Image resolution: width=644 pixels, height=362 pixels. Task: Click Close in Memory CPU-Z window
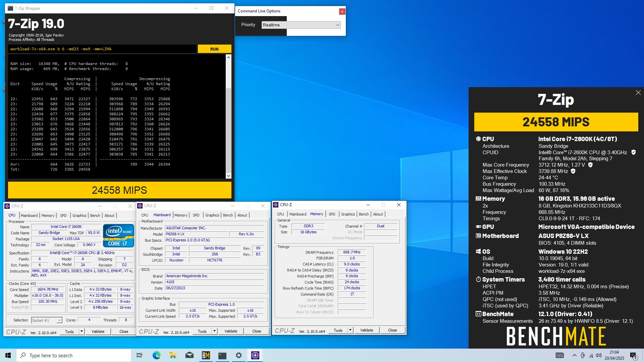point(392,330)
